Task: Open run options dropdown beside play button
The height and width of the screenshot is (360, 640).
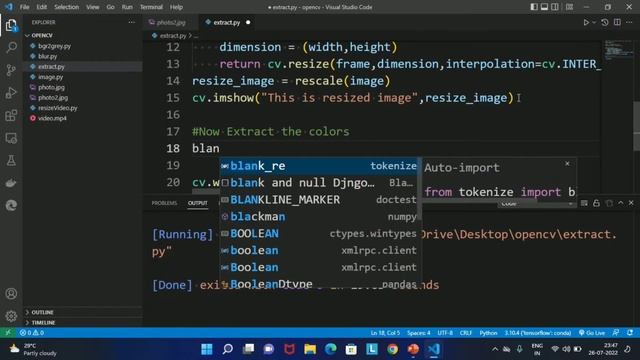Action: coord(594,22)
